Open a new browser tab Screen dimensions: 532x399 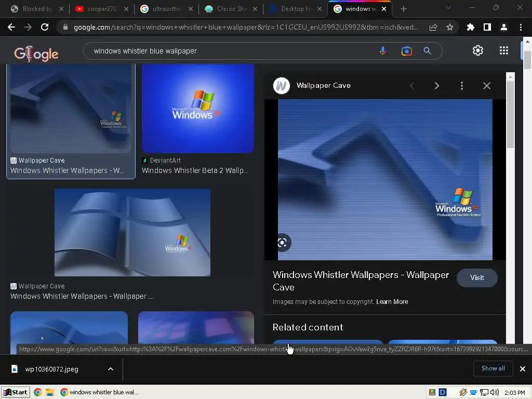click(403, 9)
